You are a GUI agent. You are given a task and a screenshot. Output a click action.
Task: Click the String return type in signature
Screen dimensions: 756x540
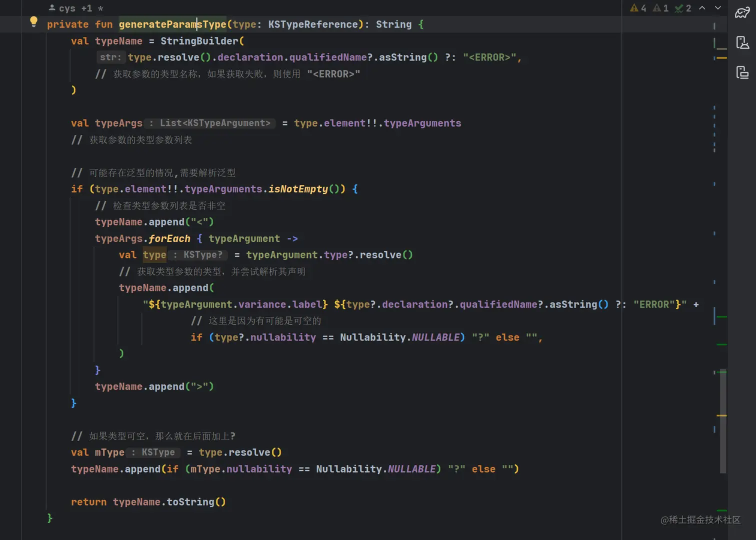pyautogui.click(x=393, y=24)
